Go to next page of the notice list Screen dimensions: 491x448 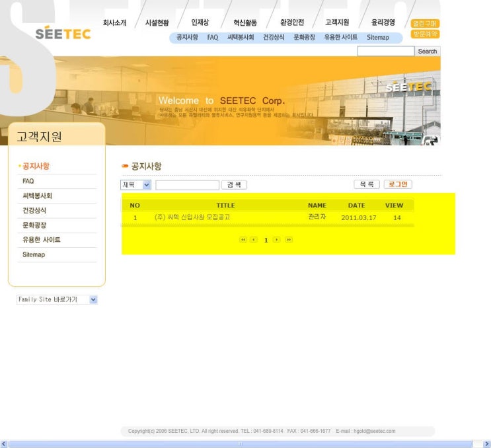pos(276,240)
